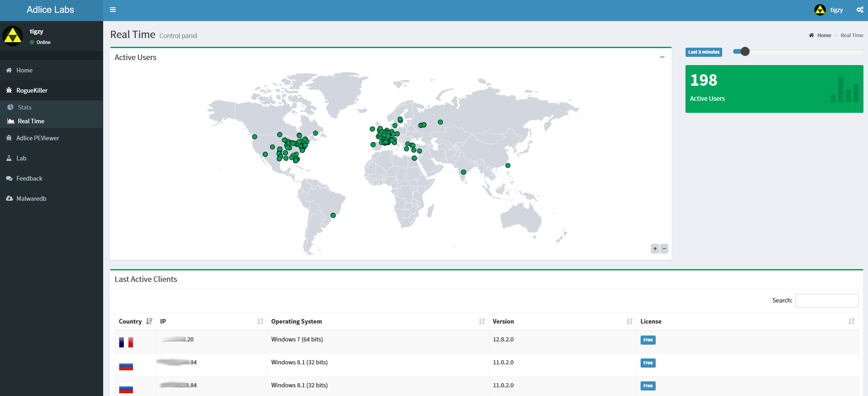Zoom in on the world map
This screenshot has height=396, width=868.
(655, 248)
